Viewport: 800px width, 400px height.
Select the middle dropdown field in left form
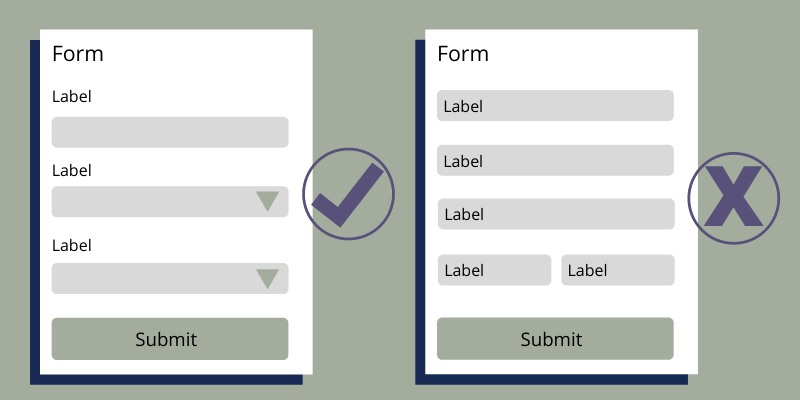coord(170,202)
